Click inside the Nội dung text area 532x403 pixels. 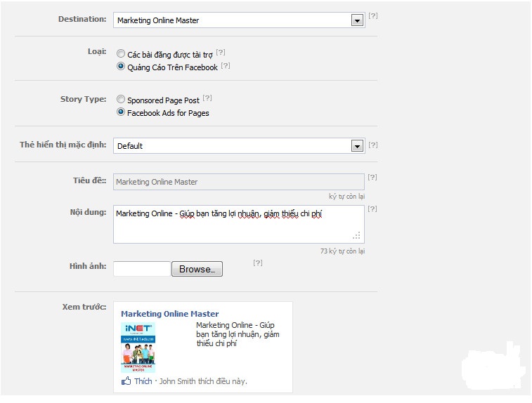[239, 225]
